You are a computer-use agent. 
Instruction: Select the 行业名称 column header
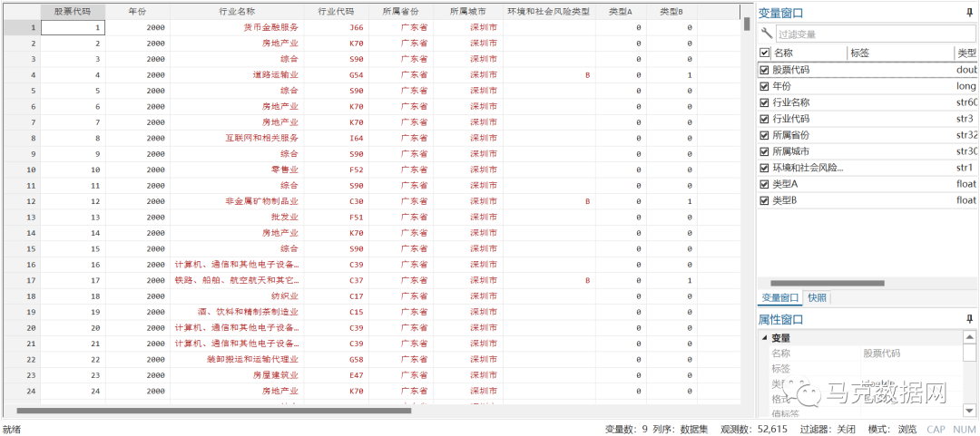point(236,12)
